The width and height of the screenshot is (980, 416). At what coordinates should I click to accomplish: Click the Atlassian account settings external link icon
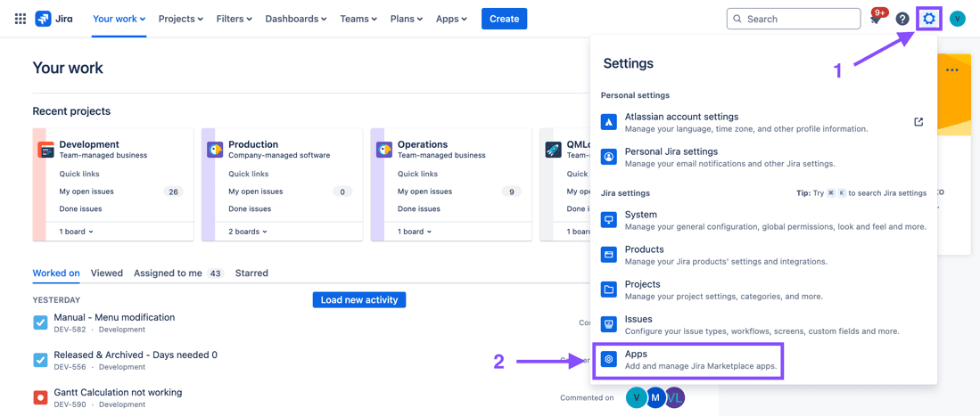(918, 122)
